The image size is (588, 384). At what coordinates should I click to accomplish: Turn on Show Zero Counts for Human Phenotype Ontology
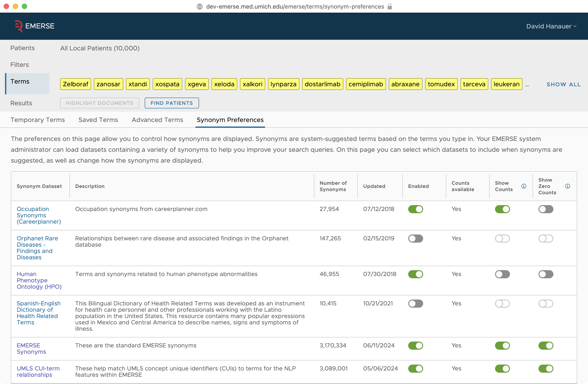tap(546, 274)
